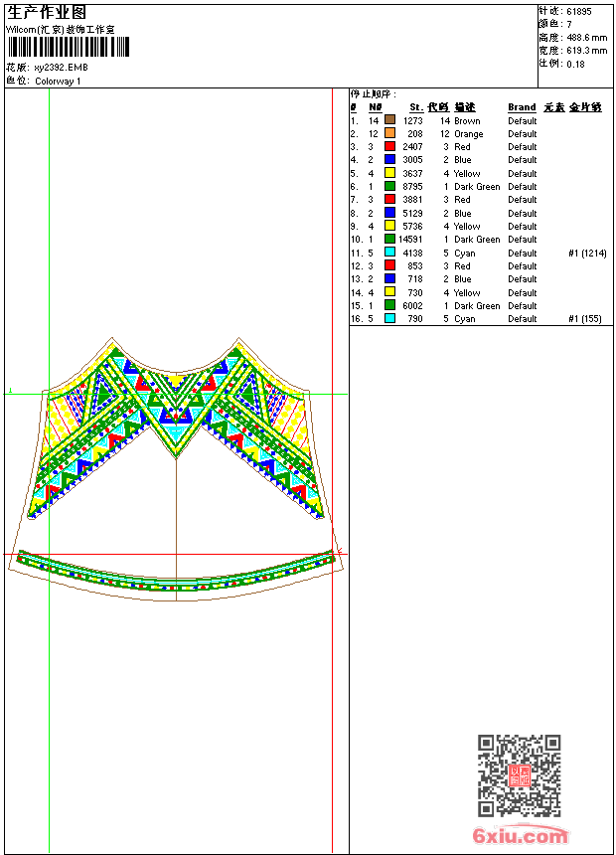The height and width of the screenshot is (855, 616).
Task: Click the 'Orange' color description
Action: (x=469, y=134)
